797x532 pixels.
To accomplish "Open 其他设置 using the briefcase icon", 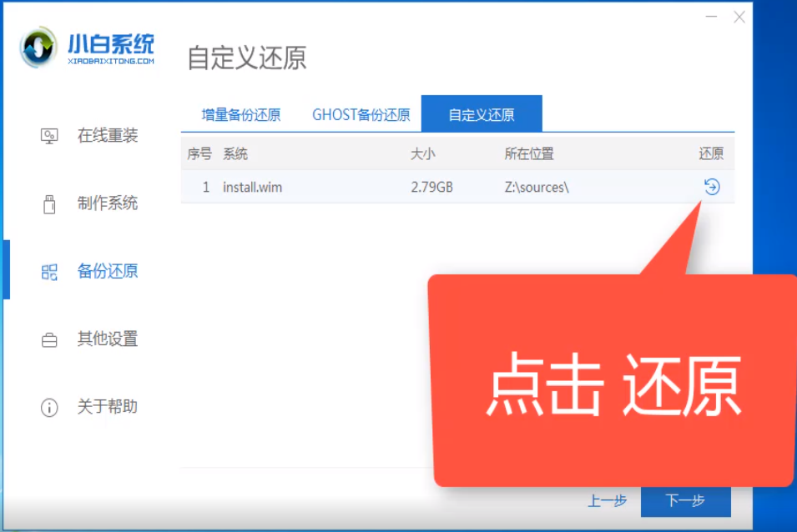I will pos(48,339).
